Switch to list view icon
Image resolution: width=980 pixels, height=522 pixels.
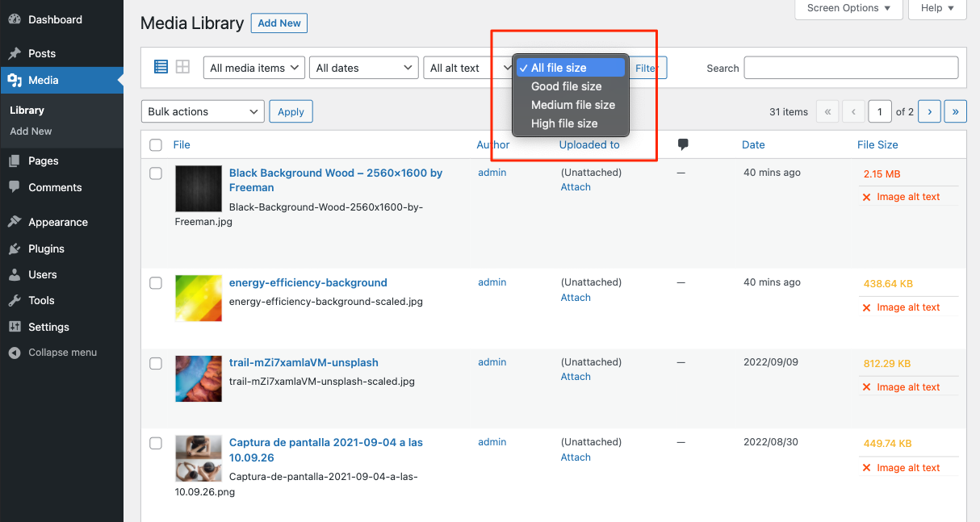pyautogui.click(x=161, y=67)
